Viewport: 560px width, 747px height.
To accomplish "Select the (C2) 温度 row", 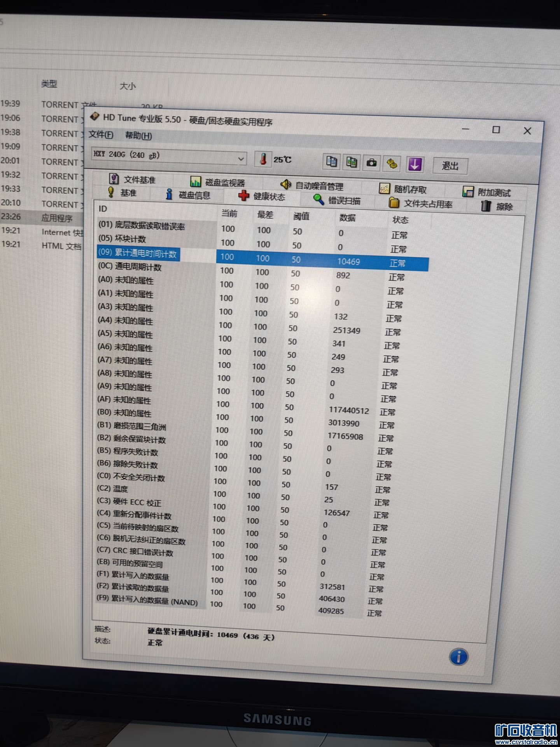I will coord(243,494).
